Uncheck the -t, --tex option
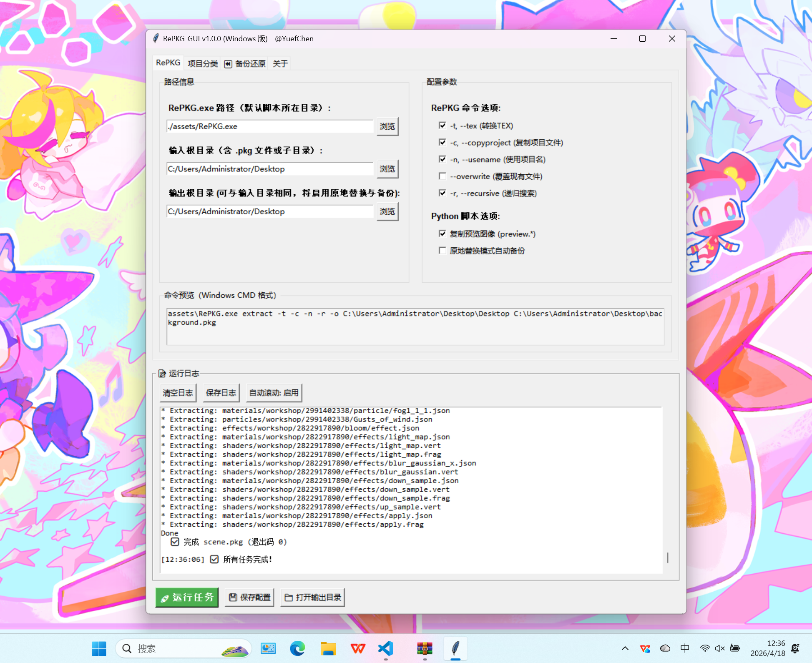Viewport: 812px width, 663px height. click(x=442, y=126)
